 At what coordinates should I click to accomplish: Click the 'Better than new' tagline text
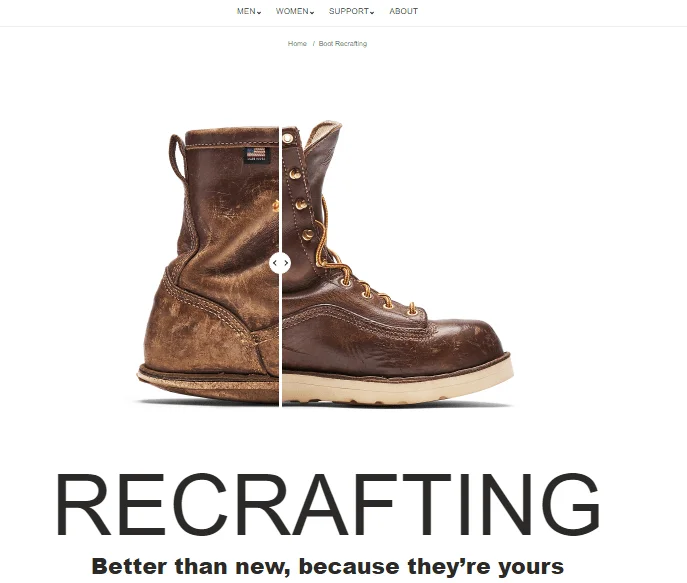(x=328, y=566)
